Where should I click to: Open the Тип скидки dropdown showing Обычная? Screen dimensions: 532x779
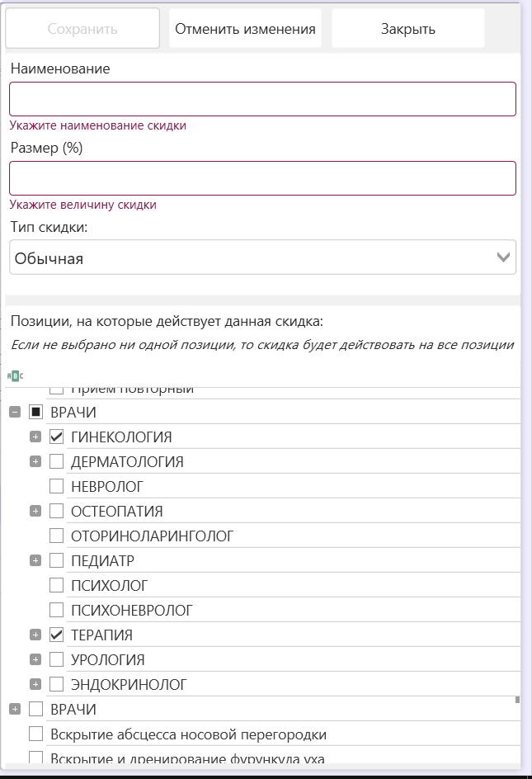click(263, 257)
